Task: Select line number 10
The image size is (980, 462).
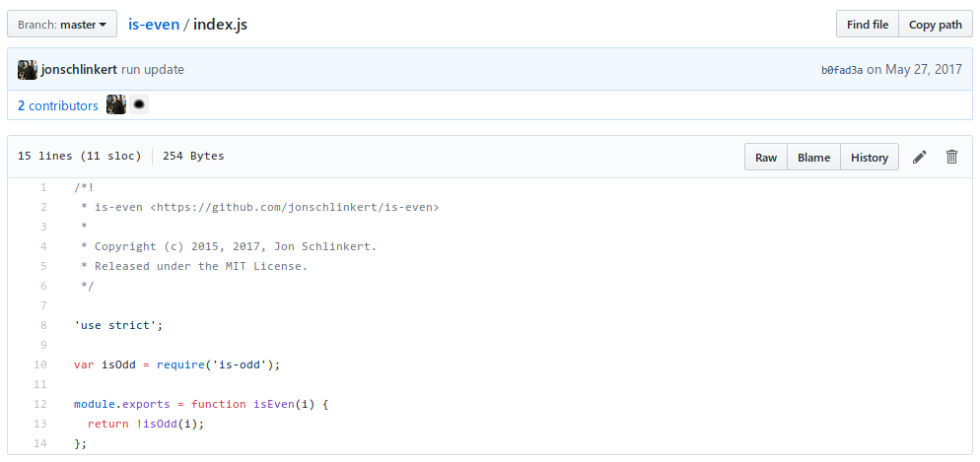Action: tap(40, 364)
